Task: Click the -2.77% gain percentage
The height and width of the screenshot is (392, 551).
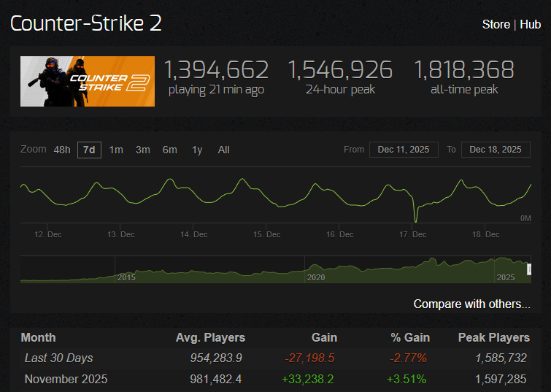Action: 409,358
